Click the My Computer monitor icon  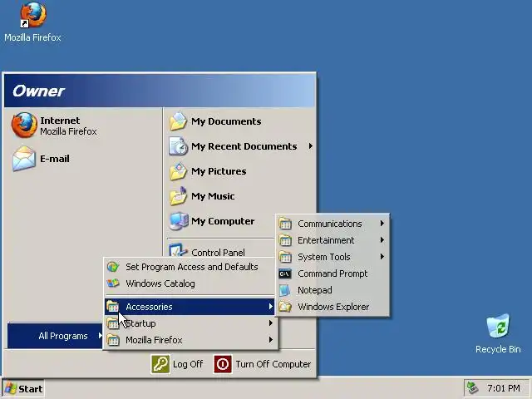click(x=179, y=221)
